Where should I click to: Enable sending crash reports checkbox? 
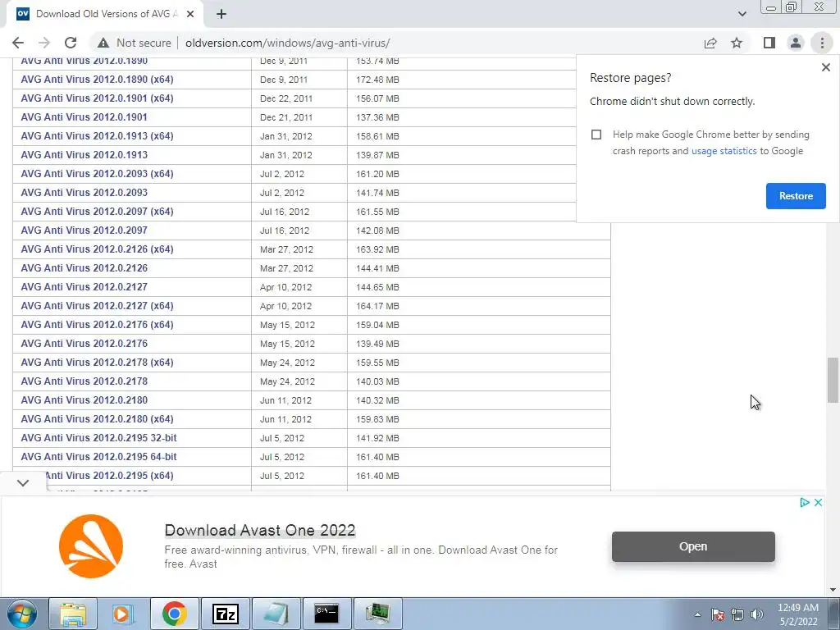pos(596,135)
